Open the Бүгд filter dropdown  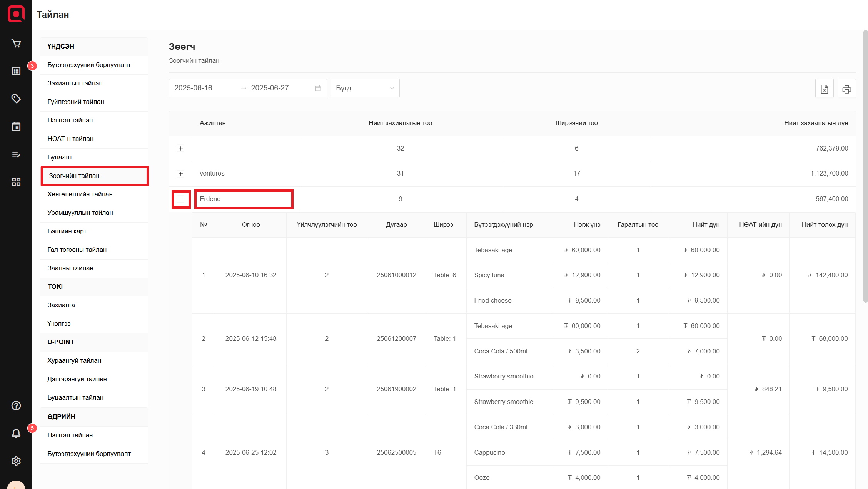[364, 88]
